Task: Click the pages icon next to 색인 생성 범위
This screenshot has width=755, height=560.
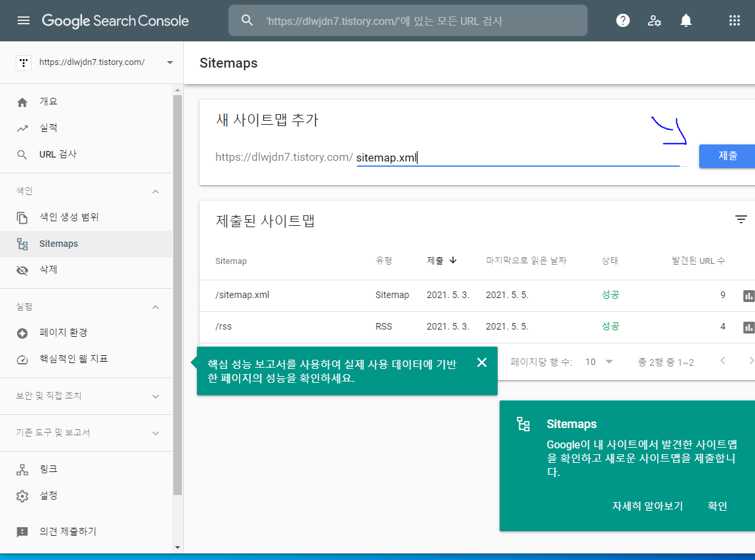Action: pos(22,218)
